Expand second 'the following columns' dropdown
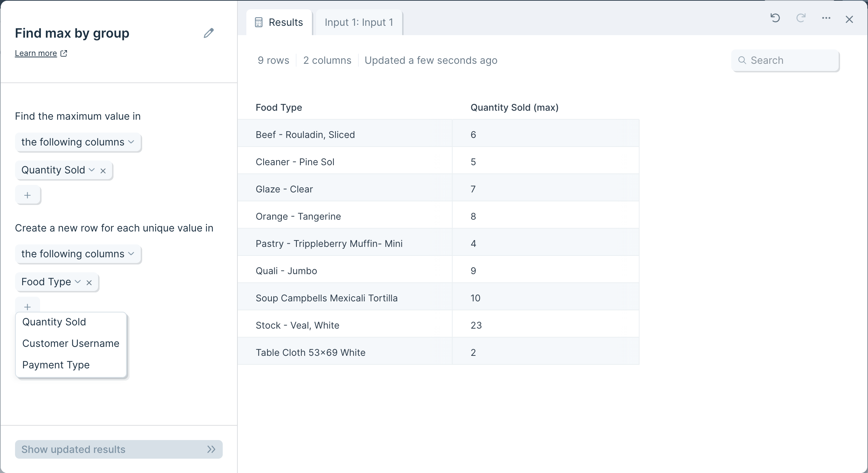This screenshot has width=868, height=473. click(78, 254)
